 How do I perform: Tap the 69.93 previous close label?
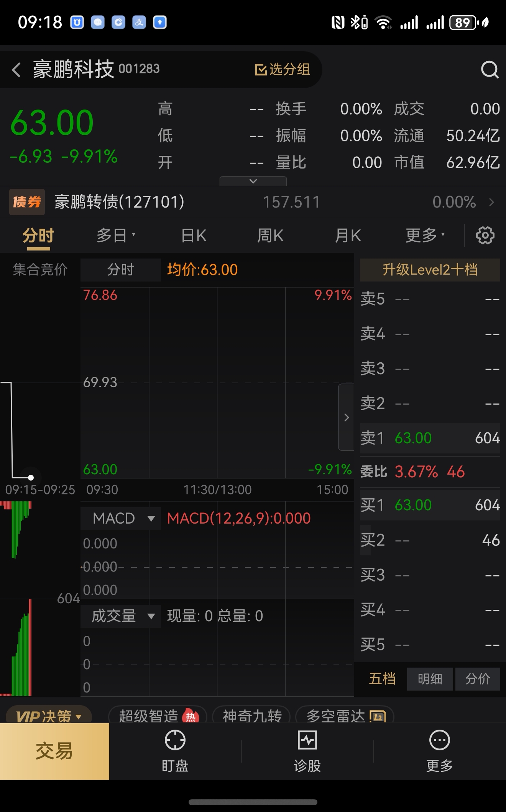(100, 382)
